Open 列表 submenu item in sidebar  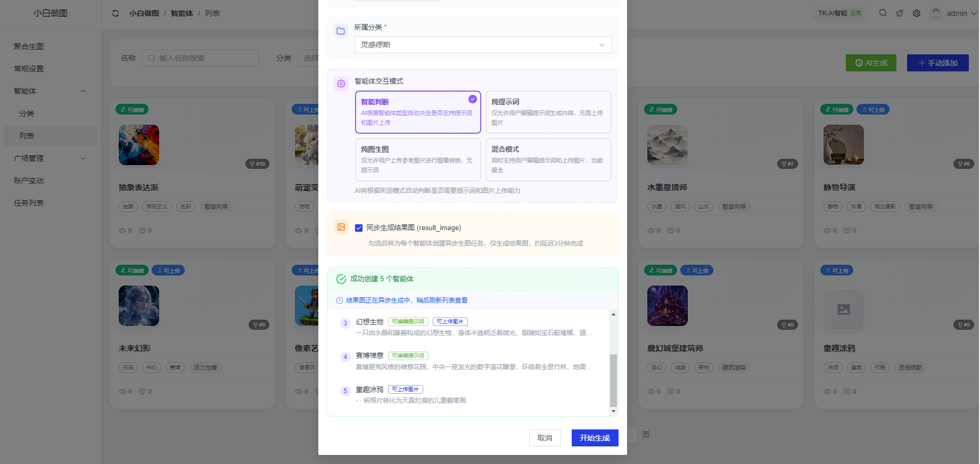51,136
